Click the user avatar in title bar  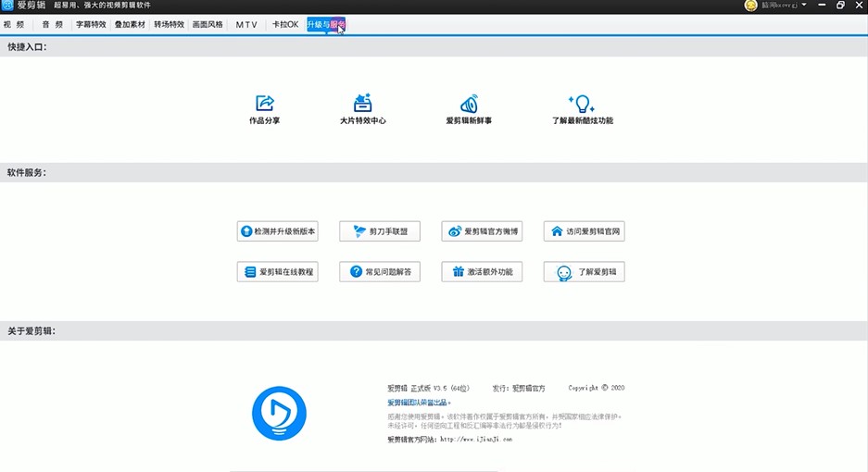(x=750, y=6)
